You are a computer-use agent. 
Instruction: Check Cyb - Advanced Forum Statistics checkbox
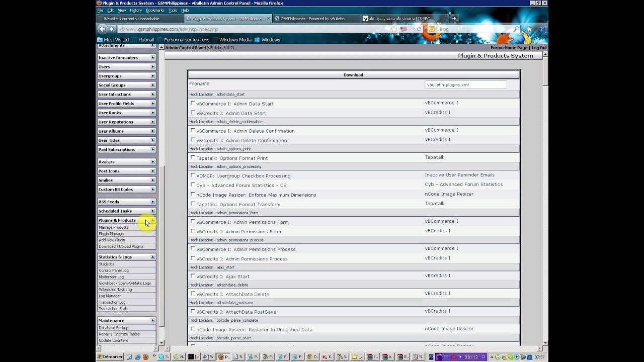(x=193, y=185)
